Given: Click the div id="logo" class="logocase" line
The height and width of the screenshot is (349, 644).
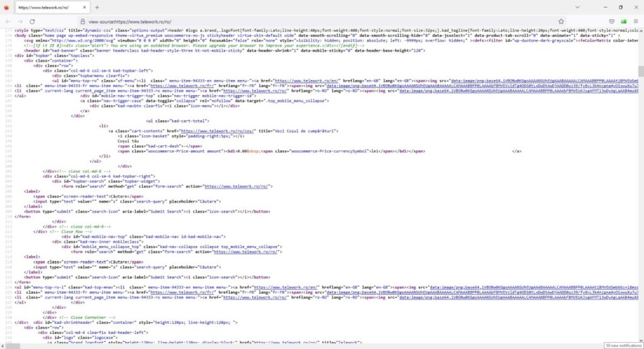Looking at the screenshot, I should coord(80,338).
